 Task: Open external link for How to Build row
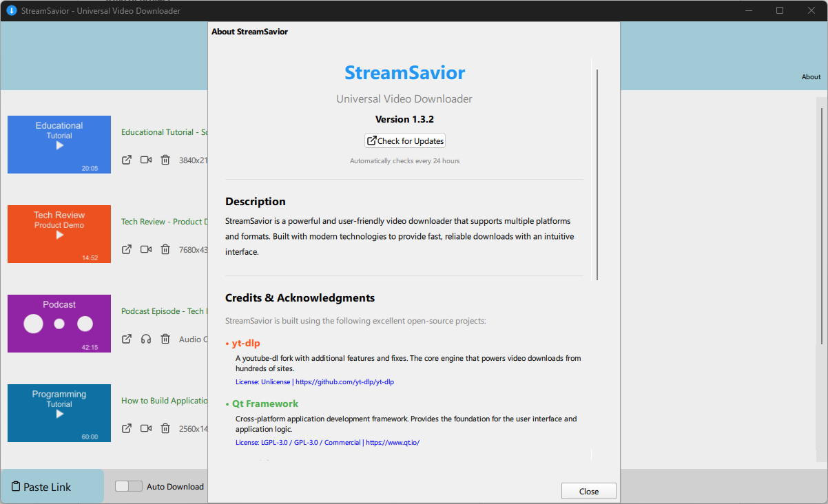point(127,428)
